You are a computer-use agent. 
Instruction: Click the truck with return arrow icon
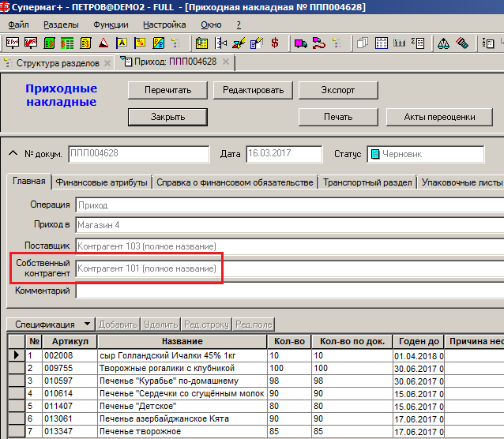pyautogui.click(x=319, y=43)
